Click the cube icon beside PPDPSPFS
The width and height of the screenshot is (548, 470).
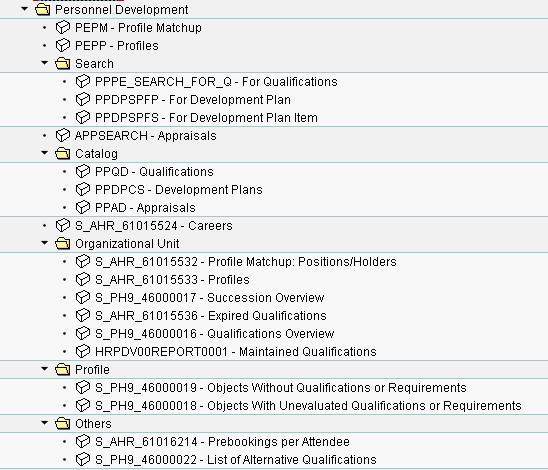coord(83,117)
